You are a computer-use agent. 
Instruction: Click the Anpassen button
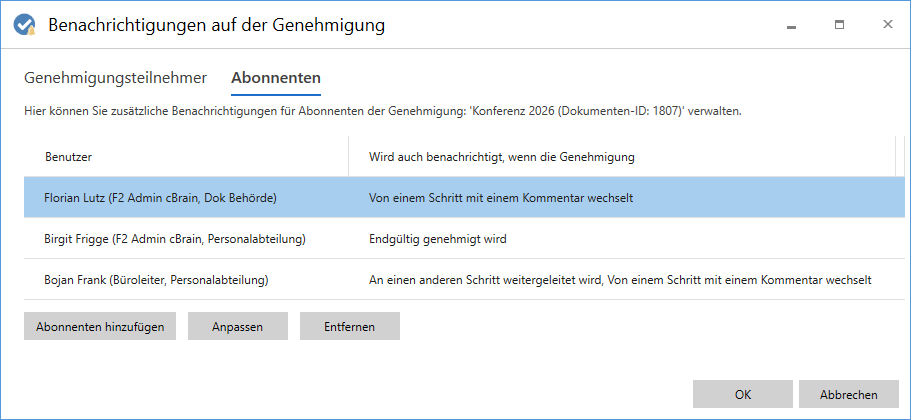(238, 326)
